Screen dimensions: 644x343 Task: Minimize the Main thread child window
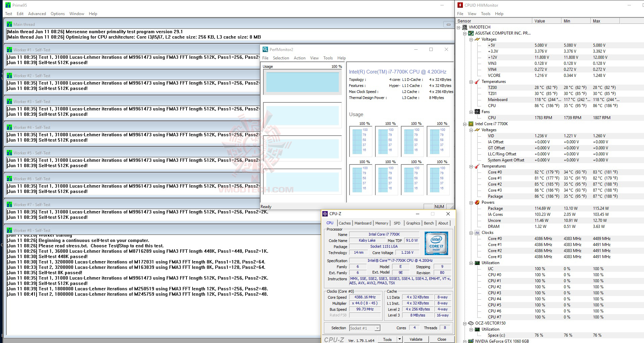click(448, 24)
